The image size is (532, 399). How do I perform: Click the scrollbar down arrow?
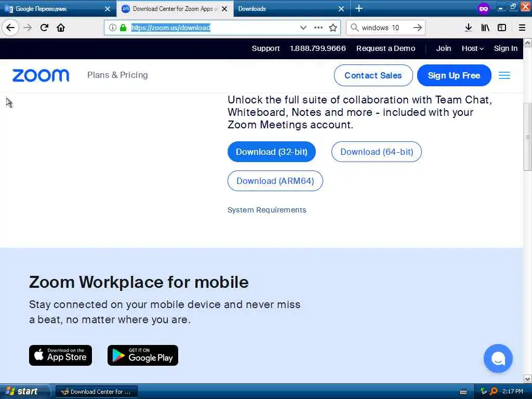[527, 379]
